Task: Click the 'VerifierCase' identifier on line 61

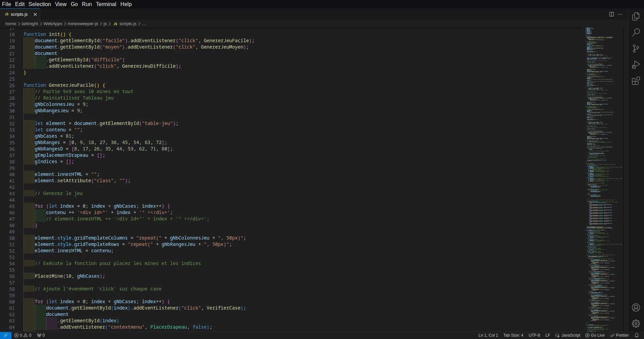Action: pos(223,308)
